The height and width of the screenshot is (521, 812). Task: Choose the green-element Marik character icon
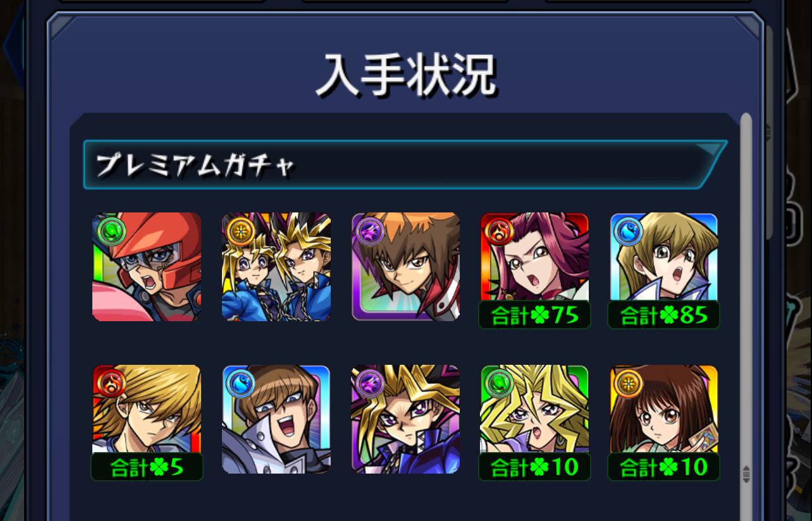pos(535,410)
